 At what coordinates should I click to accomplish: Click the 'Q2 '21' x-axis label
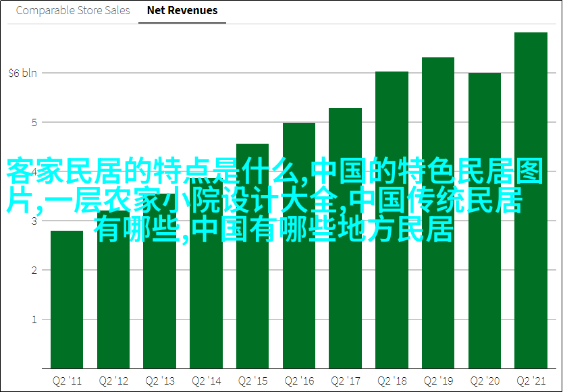531,381
